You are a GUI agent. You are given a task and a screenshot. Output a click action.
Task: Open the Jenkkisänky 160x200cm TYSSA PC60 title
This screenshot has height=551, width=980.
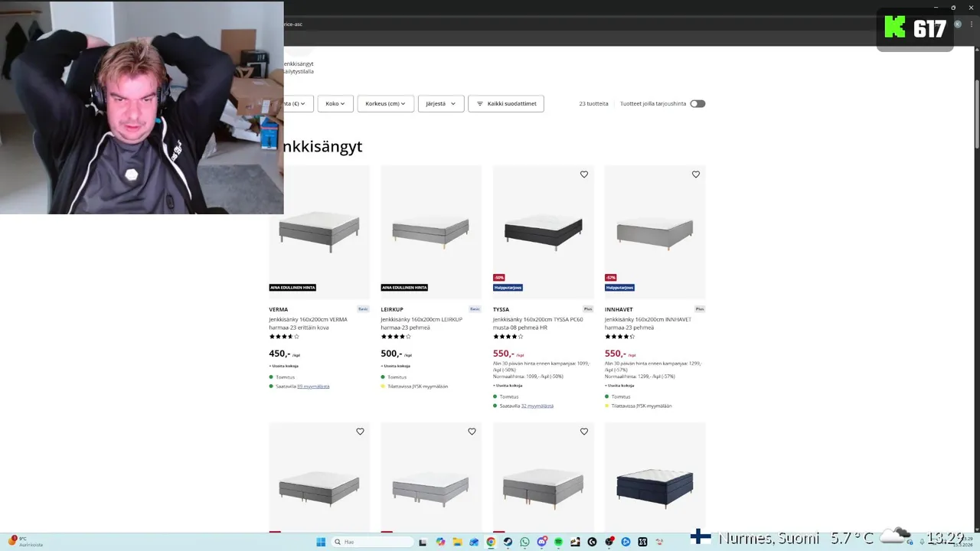point(537,323)
